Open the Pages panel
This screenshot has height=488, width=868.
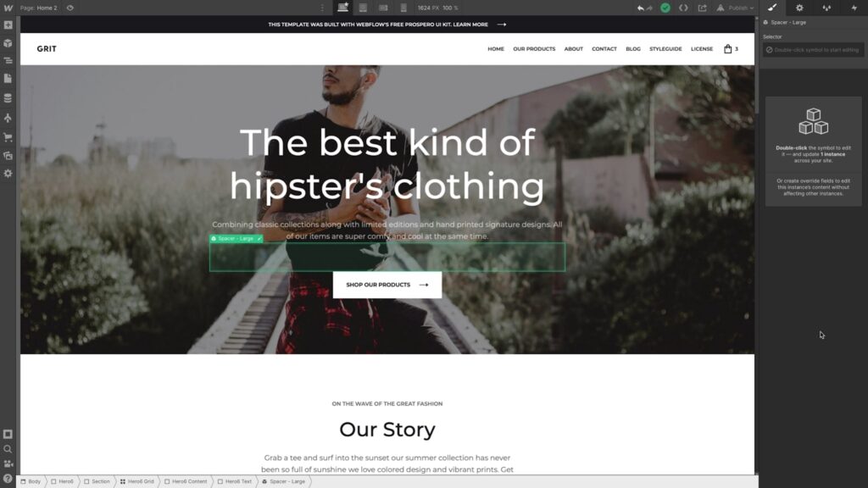click(8, 78)
